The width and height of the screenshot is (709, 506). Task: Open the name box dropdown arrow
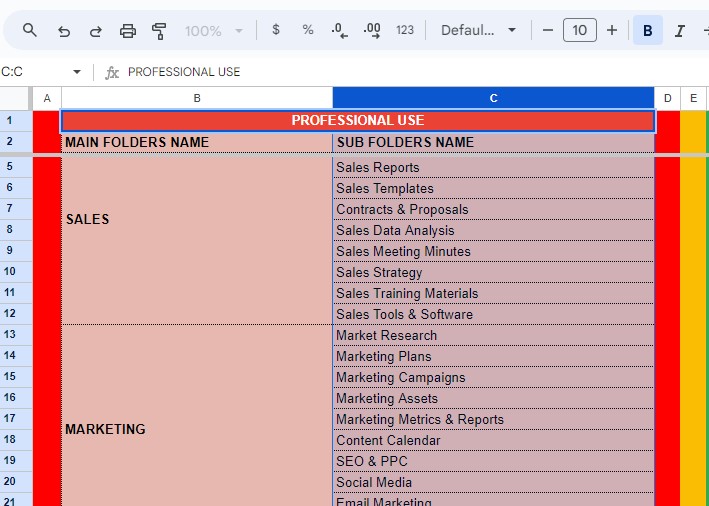tap(77, 72)
